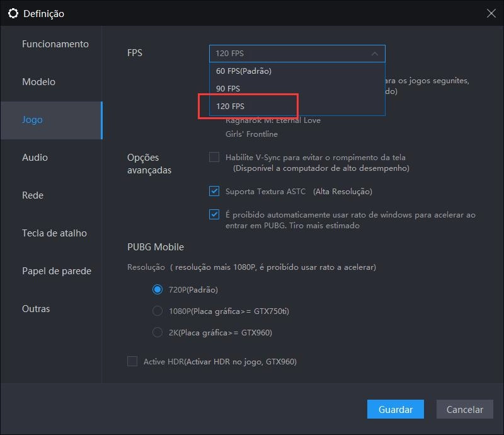Viewport: 504px width, 435px height.
Task: Open Tecla de atalho settings
Action: (54, 233)
